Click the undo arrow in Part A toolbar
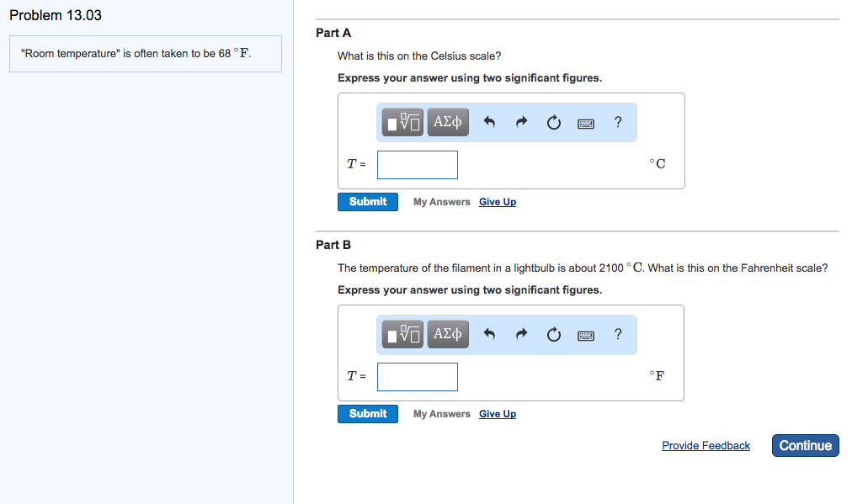Viewport: 852px width, 504px height. pyautogui.click(x=489, y=121)
